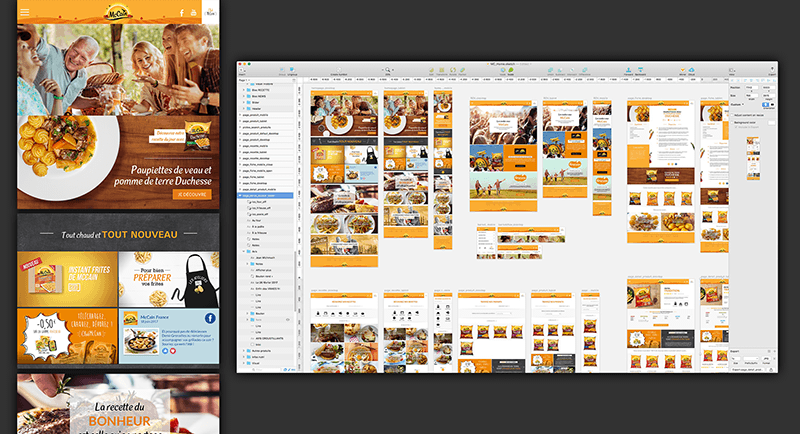Click the Mirror toolbar icon
This screenshot has height=434, width=800.
(x=683, y=70)
